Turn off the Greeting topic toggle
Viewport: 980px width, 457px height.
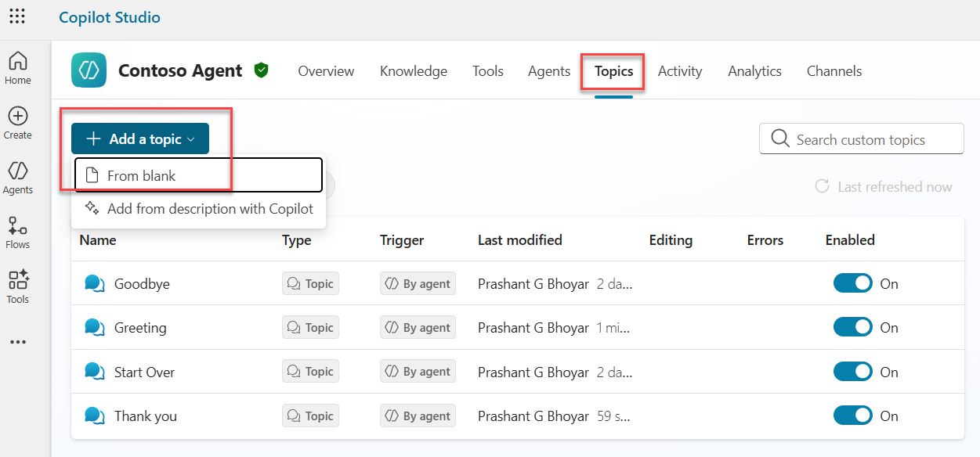pos(852,327)
